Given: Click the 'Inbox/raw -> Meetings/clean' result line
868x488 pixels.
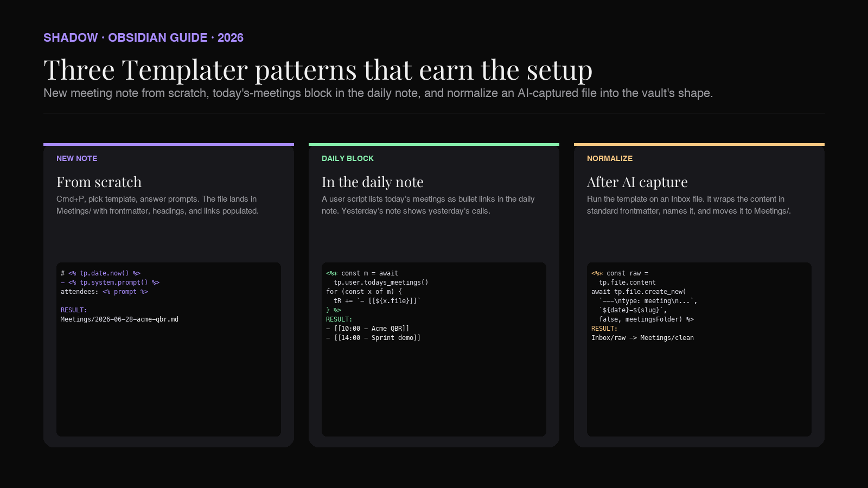Looking at the screenshot, I should 642,338.
